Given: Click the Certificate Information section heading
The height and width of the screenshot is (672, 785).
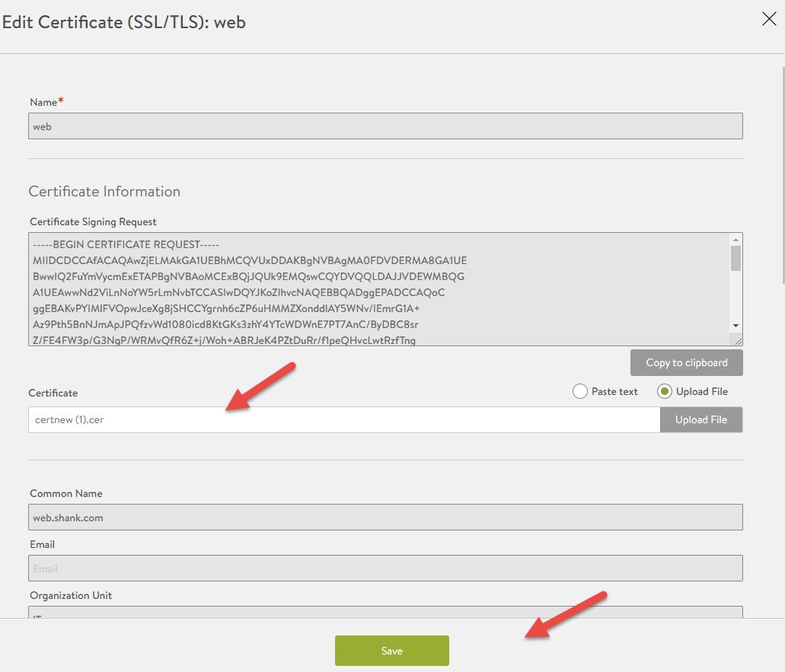Looking at the screenshot, I should point(104,191).
